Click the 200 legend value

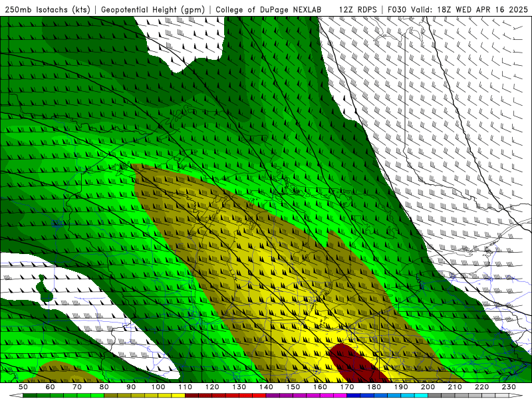428,387
